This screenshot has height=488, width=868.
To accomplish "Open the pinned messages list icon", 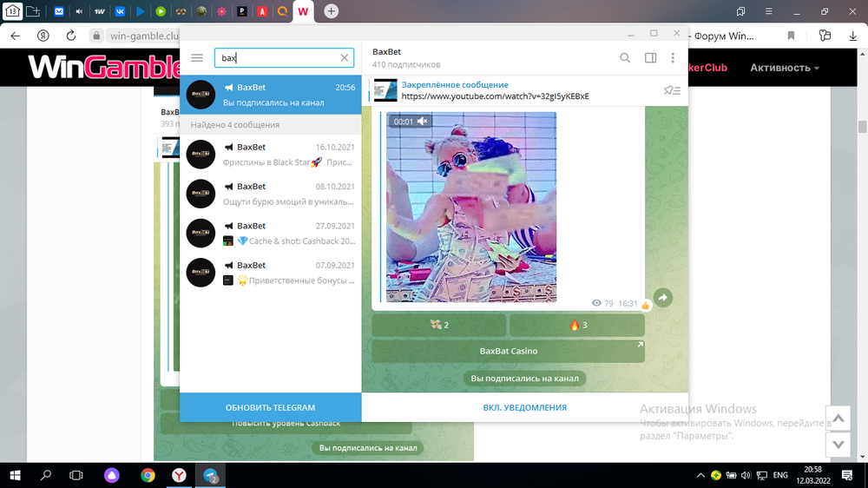I will point(671,90).
